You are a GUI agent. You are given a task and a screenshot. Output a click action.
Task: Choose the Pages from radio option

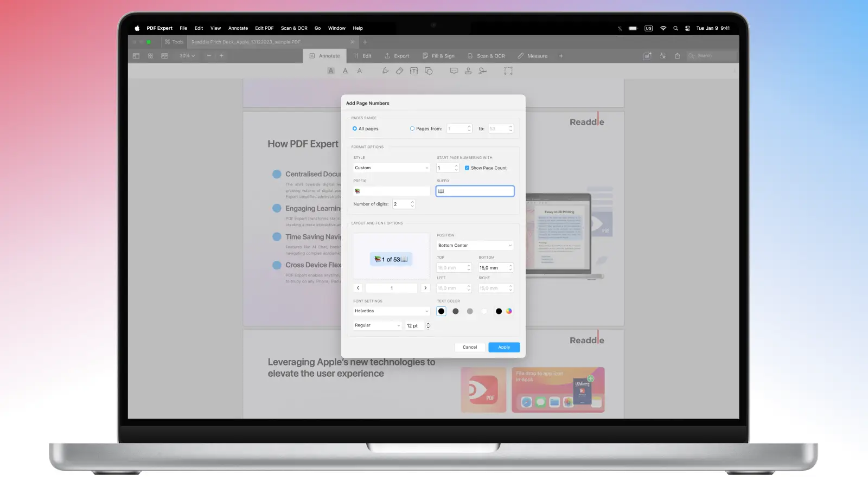point(412,129)
